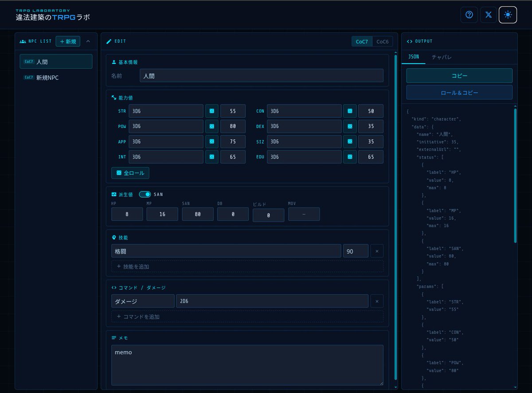Roll the dice for SIZ
The width and height of the screenshot is (532, 393).
(x=350, y=141)
